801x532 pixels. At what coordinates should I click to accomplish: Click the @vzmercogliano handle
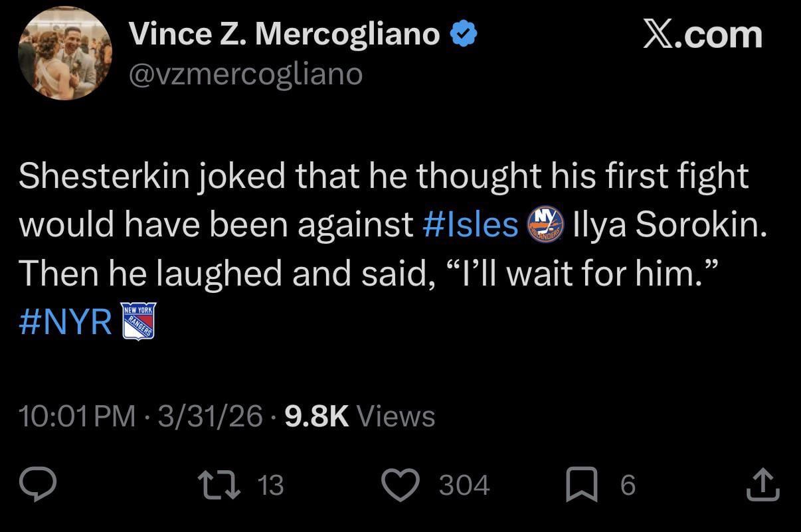[x=246, y=74]
